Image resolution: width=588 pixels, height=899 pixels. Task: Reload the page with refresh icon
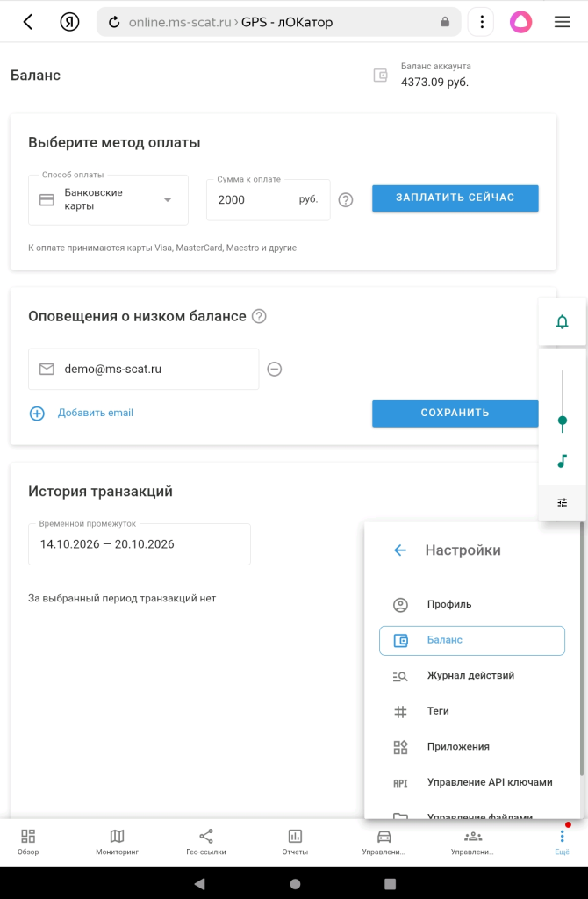[114, 22]
